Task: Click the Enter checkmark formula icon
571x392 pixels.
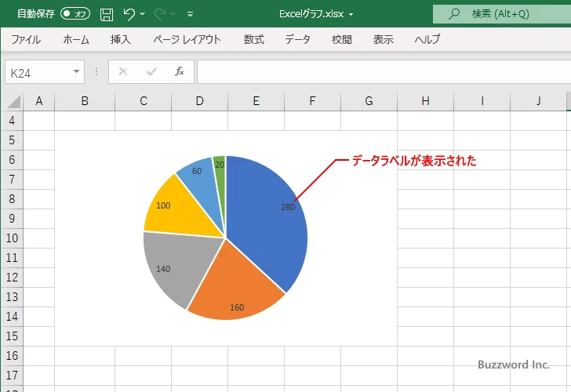Action: coord(151,71)
